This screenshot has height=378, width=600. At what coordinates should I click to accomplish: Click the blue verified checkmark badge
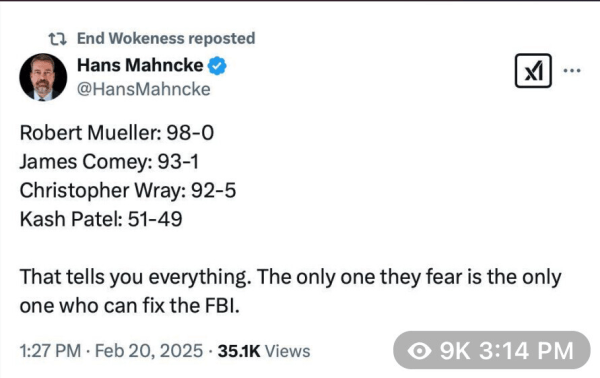pos(217,66)
